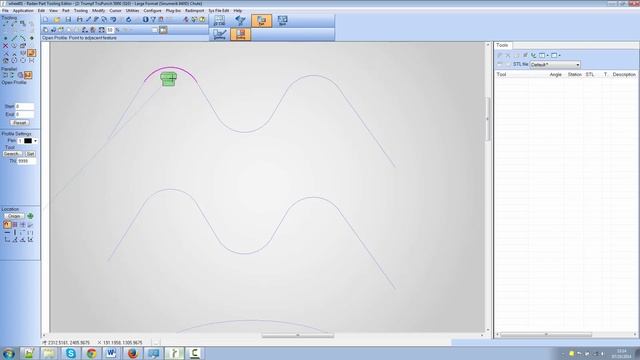Click the Description column header

pyautogui.click(x=624, y=75)
